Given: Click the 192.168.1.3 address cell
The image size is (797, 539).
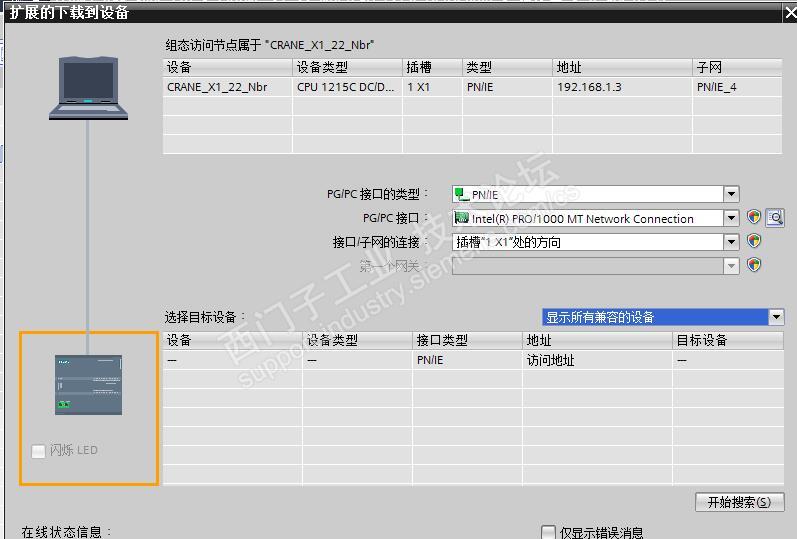Looking at the screenshot, I should (622, 87).
